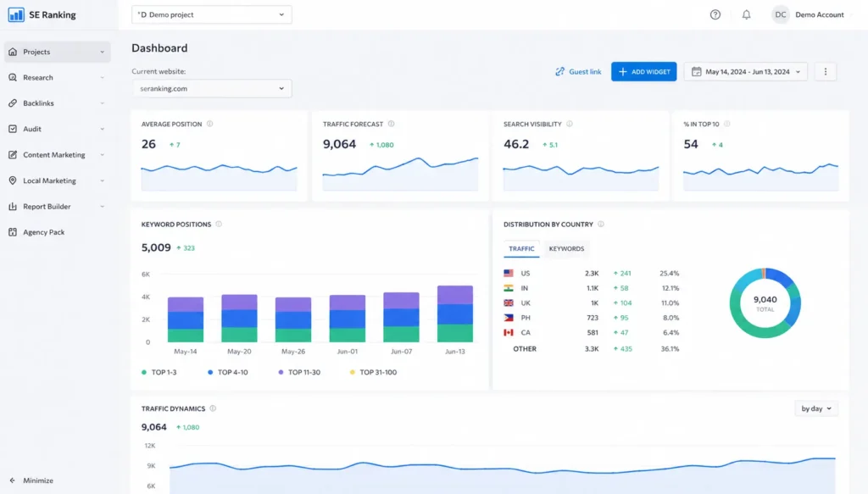Click the Average Position sparkline chart
Viewport: 868px width, 494px height.
pyautogui.click(x=220, y=177)
